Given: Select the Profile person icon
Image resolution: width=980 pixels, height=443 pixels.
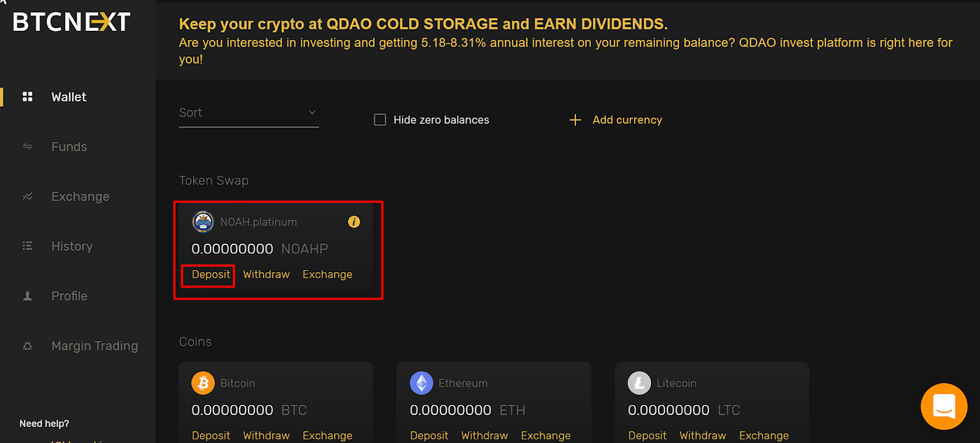Looking at the screenshot, I should pyautogui.click(x=27, y=295).
